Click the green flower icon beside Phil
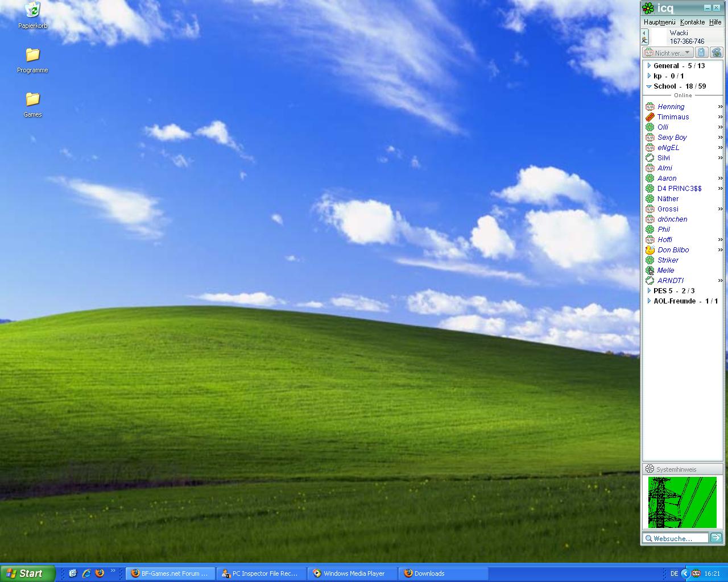 (650, 230)
